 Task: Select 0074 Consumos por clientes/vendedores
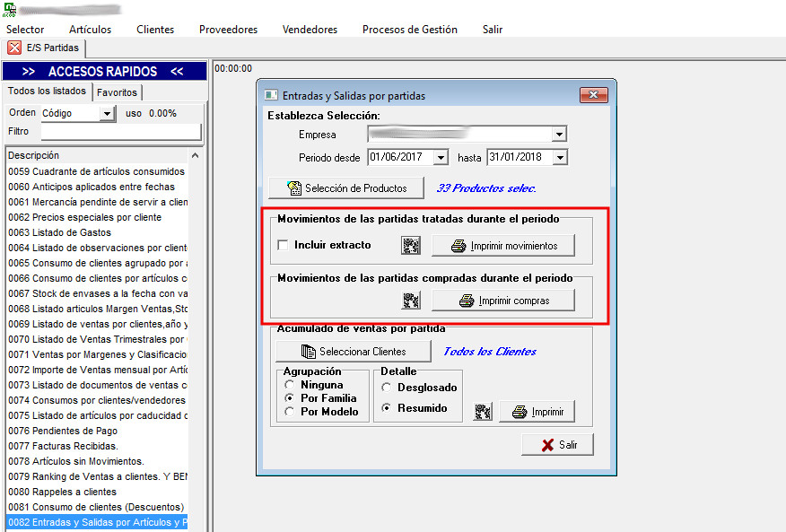[x=97, y=400]
